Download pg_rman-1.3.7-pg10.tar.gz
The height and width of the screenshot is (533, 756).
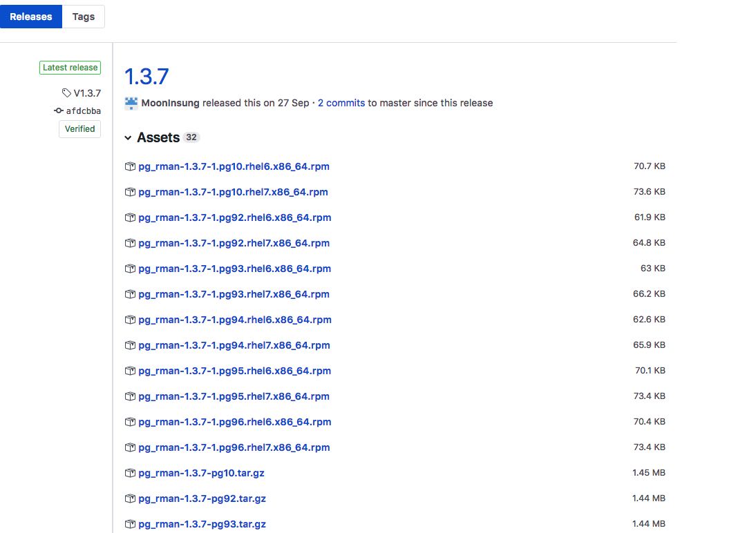pyautogui.click(x=201, y=473)
